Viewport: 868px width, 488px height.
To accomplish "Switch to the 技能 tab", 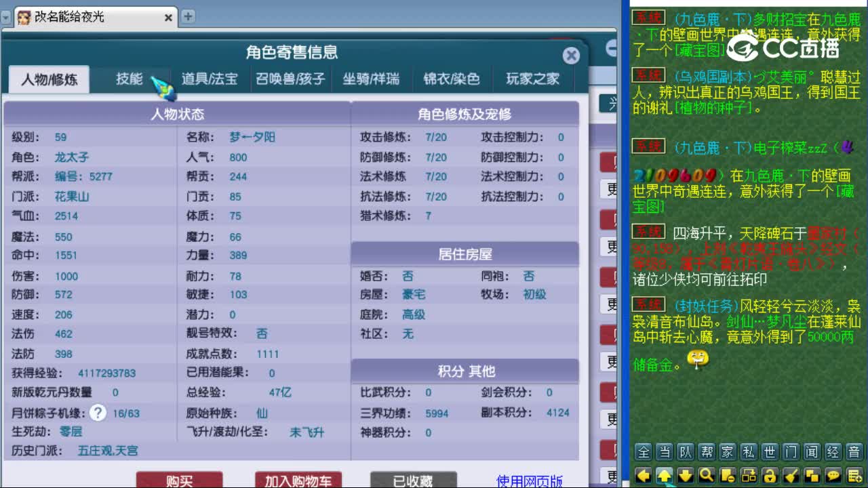I will click(x=129, y=79).
